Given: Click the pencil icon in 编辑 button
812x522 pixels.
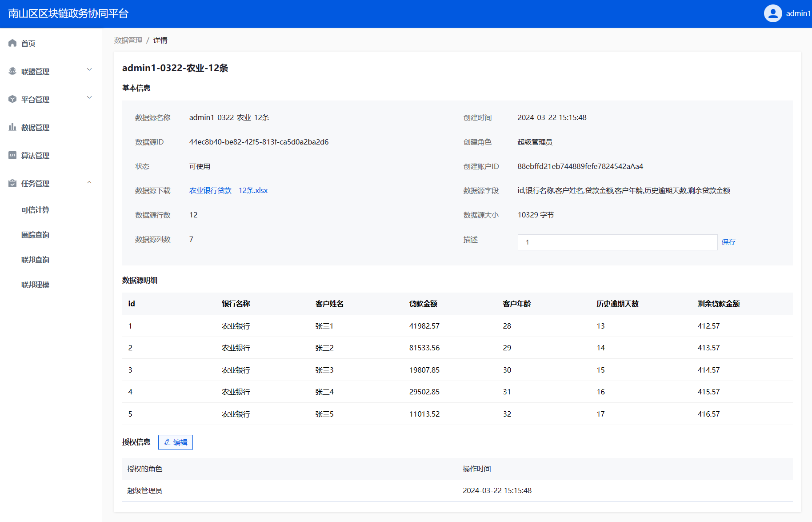Looking at the screenshot, I should (x=167, y=442).
